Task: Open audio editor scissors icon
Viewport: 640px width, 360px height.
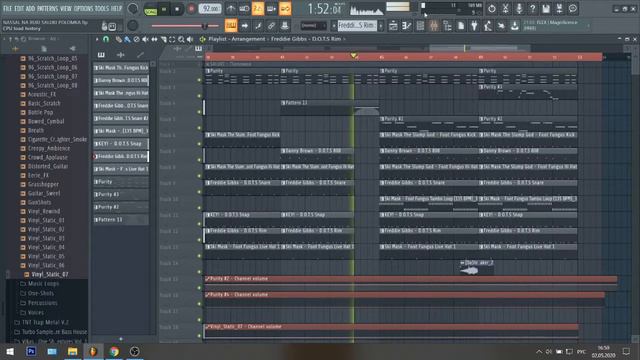Action: pos(505,9)
